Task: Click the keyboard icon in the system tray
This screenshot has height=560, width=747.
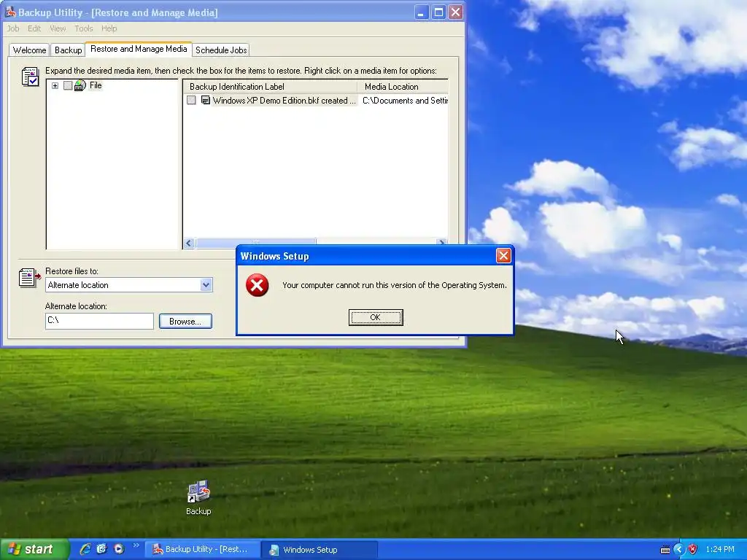Action: [x=665, y=550]
